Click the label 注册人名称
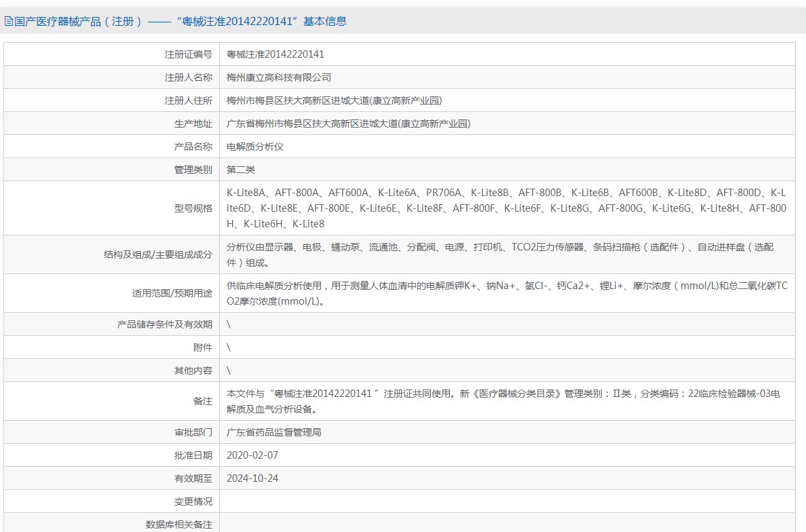Viewport: 806px width, 532px height. click(x=188, y=77)
